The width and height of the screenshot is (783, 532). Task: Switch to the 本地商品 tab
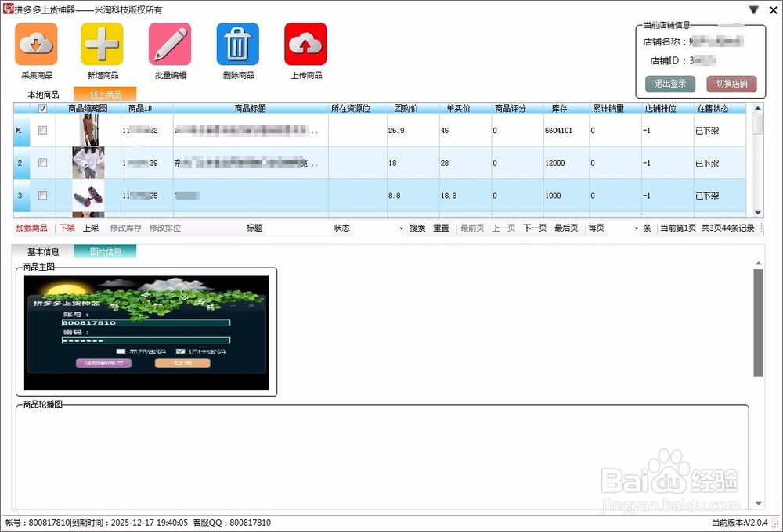point(43,95)
